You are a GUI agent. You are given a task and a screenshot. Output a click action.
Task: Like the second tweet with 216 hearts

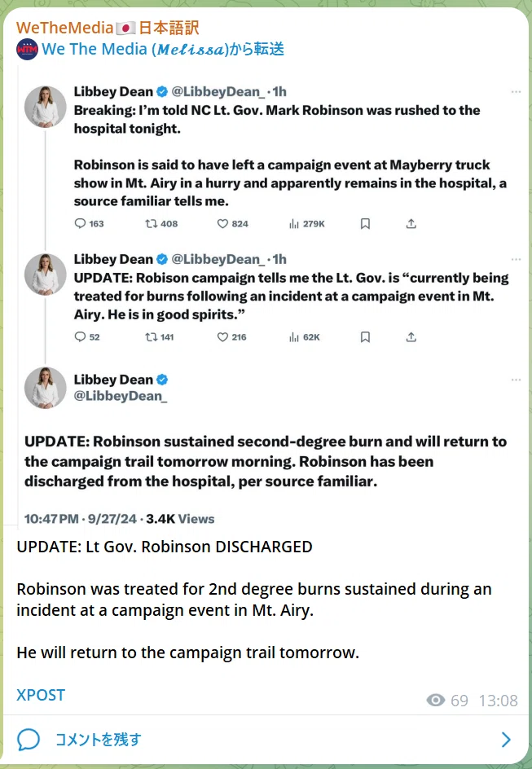[x=222, y=337]
